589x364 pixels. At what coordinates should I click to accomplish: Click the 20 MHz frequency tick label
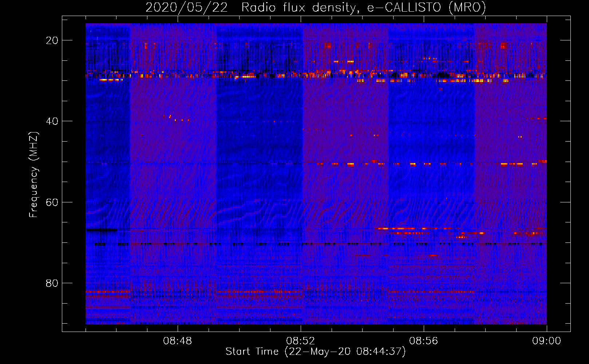pyautogui.click(x=52, y=40)
